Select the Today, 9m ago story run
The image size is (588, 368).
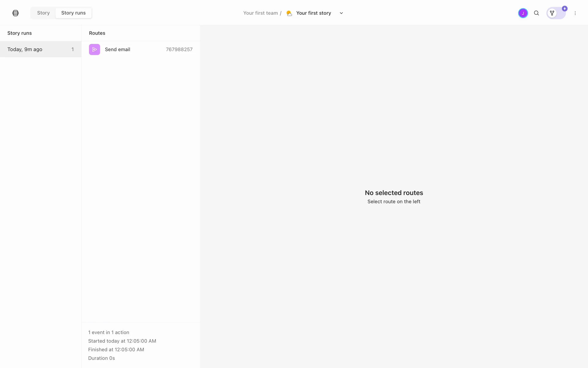pyautogui.click(x=25, y=49)
